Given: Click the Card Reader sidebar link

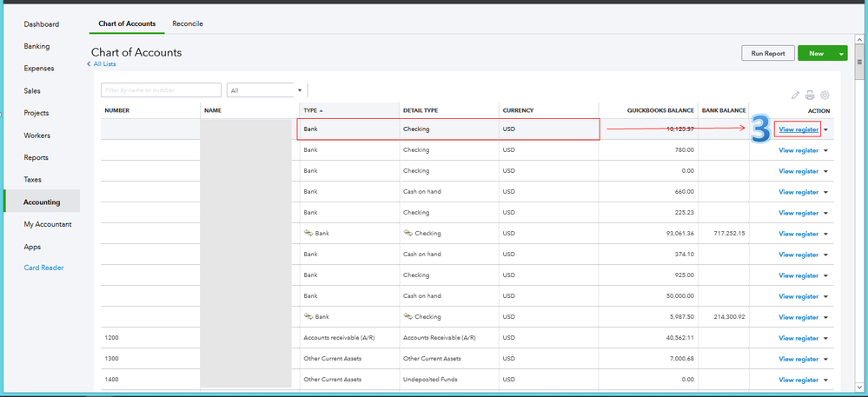Looking at the screenshot, I should (43, 268).
